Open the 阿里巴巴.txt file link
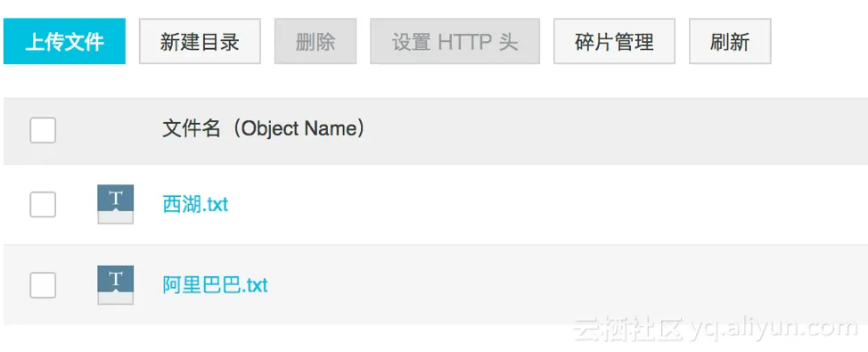This screenshot has height=352, width=868. pos(216,285)
